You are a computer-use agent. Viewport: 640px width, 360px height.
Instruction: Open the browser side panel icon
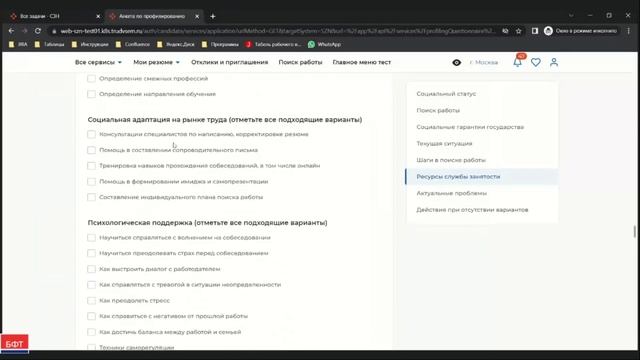coord(535,31)
